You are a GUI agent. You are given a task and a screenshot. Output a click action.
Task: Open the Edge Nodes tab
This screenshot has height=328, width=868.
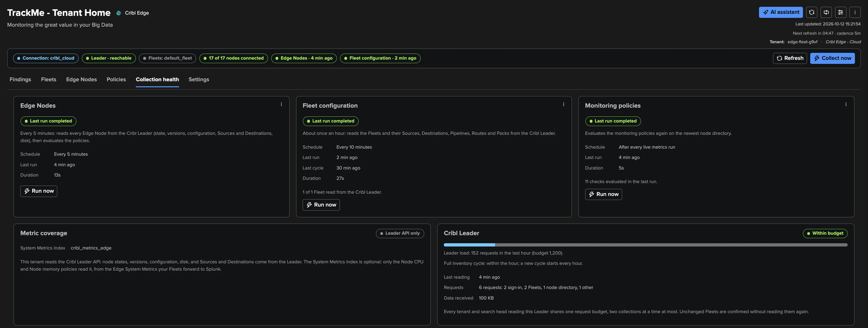coord(81,79)
